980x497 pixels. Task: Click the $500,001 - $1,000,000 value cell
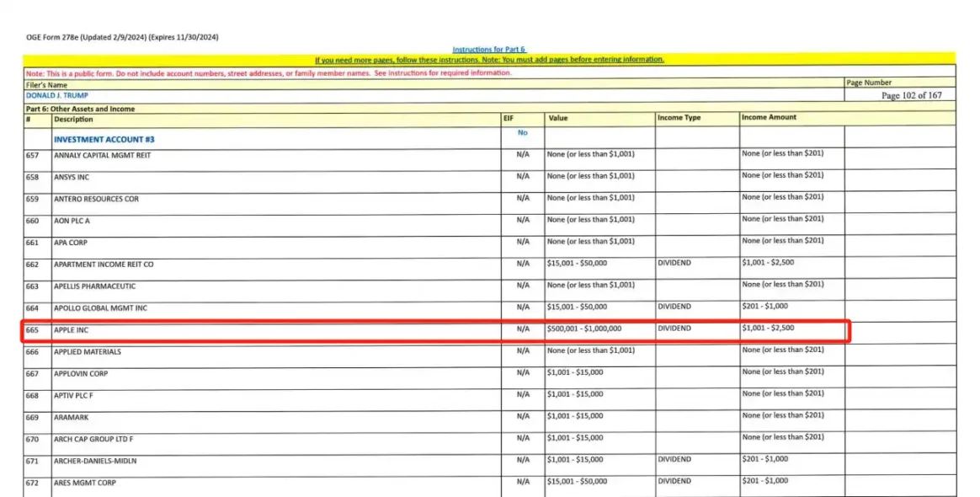pyautogui.click(x=584, y=329)
